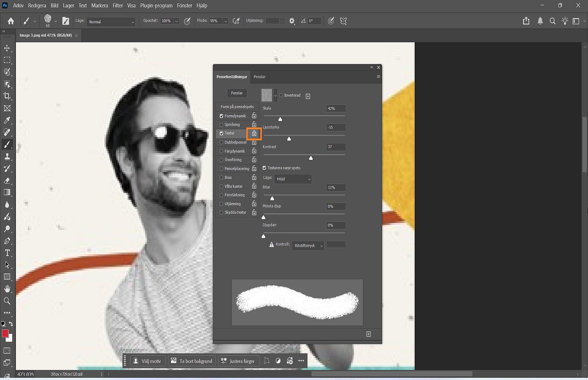
Task: Adjust the Skala slider
Action: pos(280,119)
